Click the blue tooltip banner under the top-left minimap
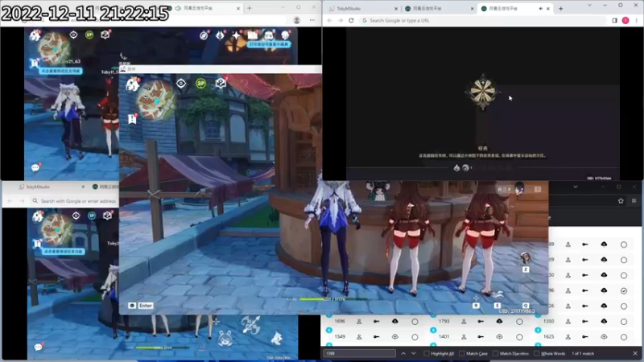This screenshot has height=362, width=644. (61, 71)
